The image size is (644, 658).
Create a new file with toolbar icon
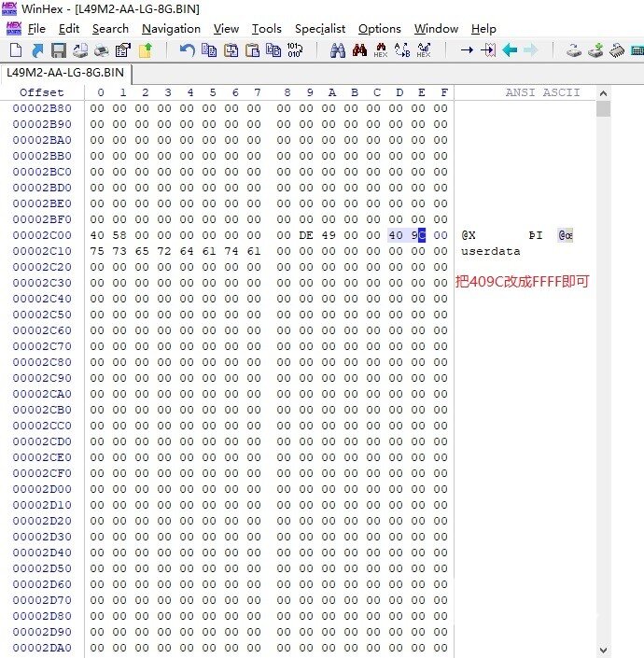[x=16, y=50]
